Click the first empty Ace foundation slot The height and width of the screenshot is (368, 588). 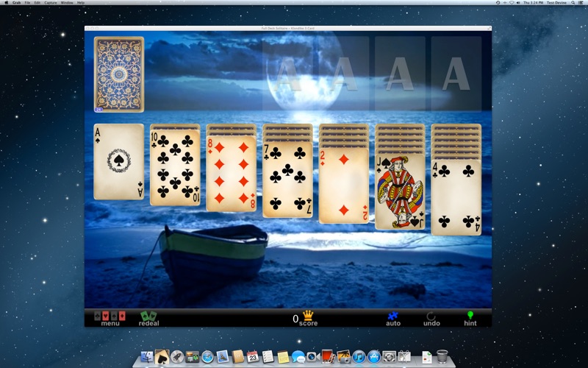tap(287, 74)
